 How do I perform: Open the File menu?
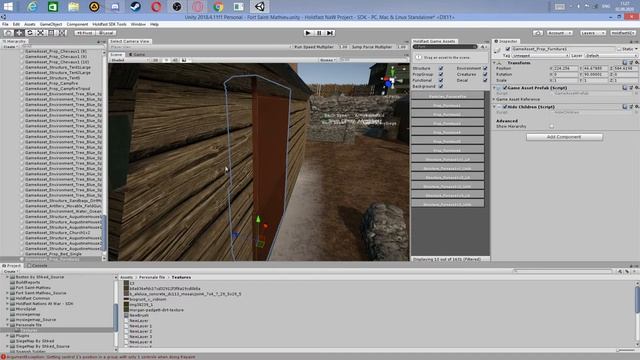5,24
